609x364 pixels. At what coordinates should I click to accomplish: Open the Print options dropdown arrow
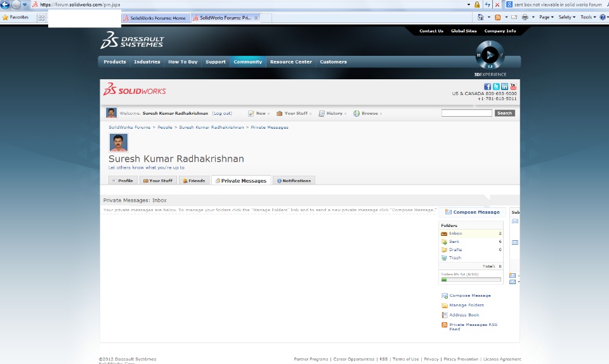[x=533, y=17]
